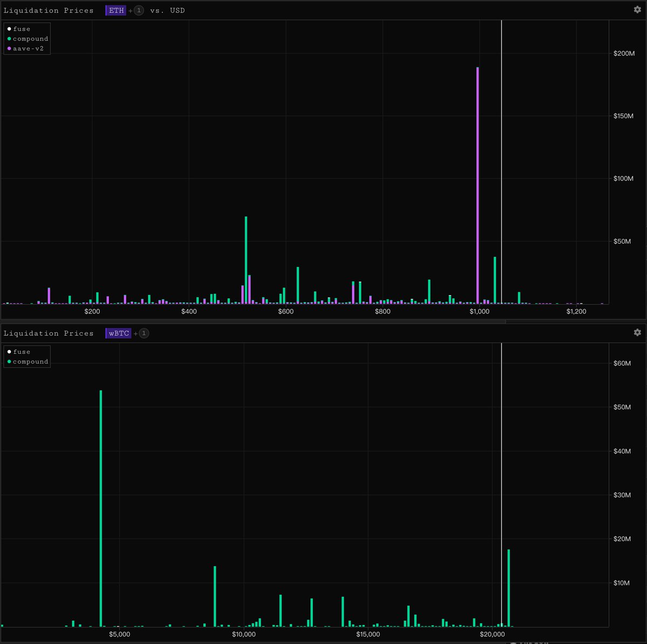Click the $30M y-axis label
Image resolution: width=647 pixels, height=644 pixels.
(x=622, y=495)
